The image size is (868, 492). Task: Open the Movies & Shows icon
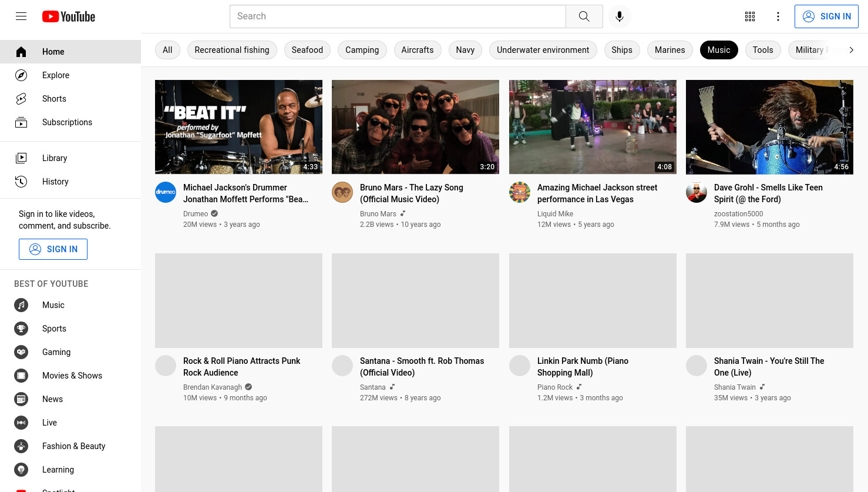[21, 376]
